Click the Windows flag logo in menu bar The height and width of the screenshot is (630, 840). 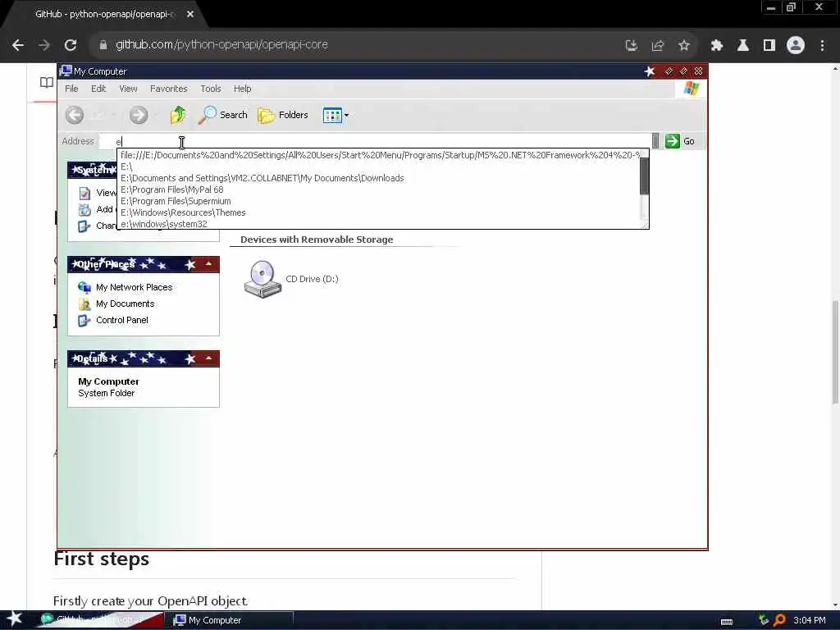pos(691,89)
